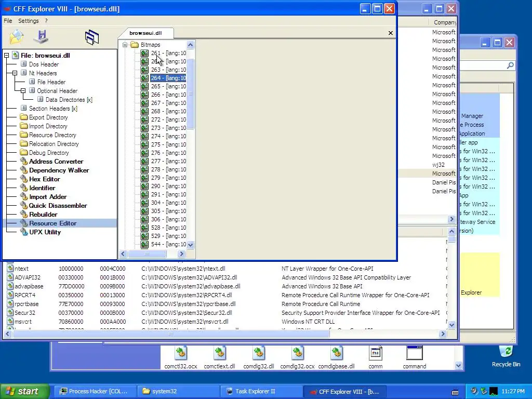Screen dimensions: 532x399
Task: Open the Import Adder tool
Action: (x=48, y=197)
